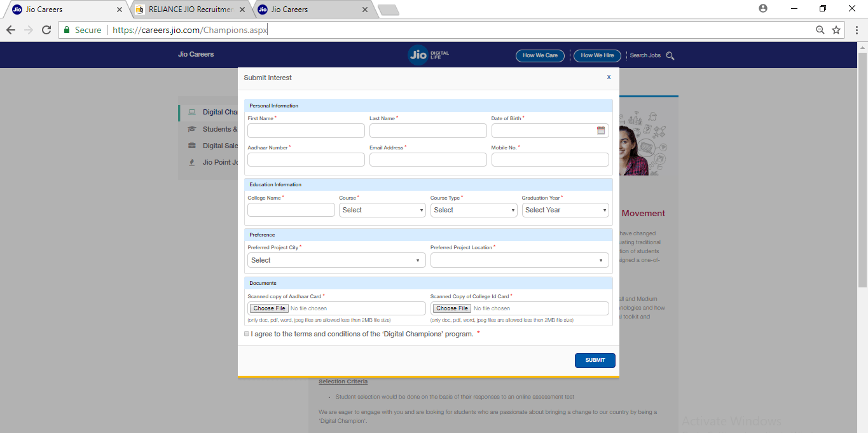This screenshot has width=868, height=433.
Task: Click the Students graduation cap icon
Action: (x=191, y=129)
